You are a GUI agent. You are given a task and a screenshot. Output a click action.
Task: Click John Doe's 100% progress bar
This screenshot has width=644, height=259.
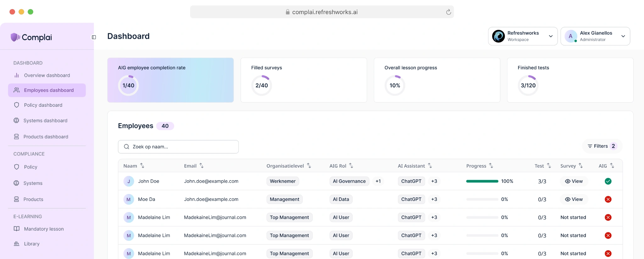click(482, 181)
